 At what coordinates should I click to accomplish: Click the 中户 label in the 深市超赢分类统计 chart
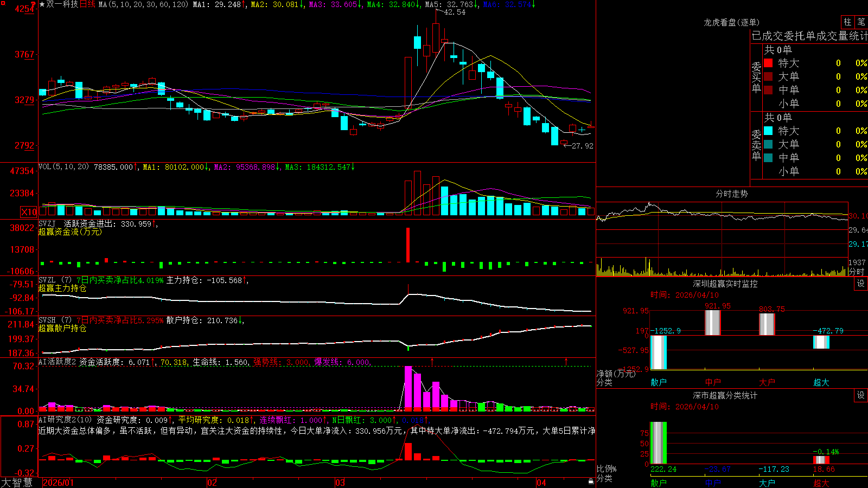point(713,483)
